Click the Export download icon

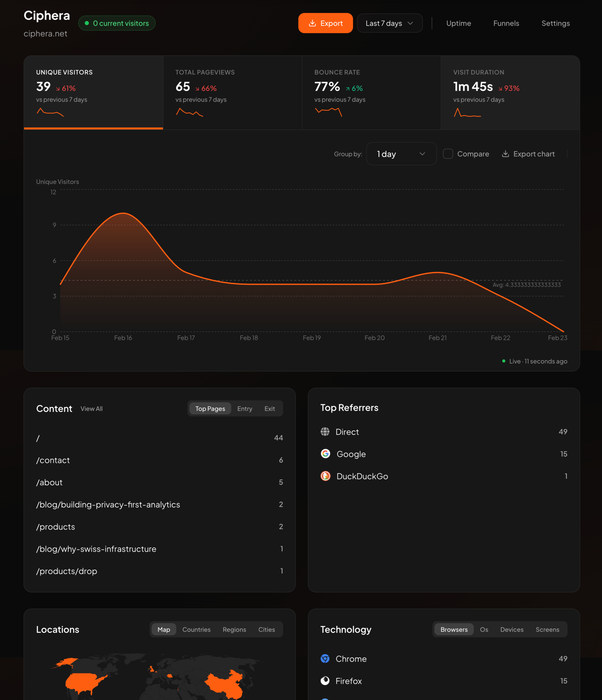(x=312, y=23)
